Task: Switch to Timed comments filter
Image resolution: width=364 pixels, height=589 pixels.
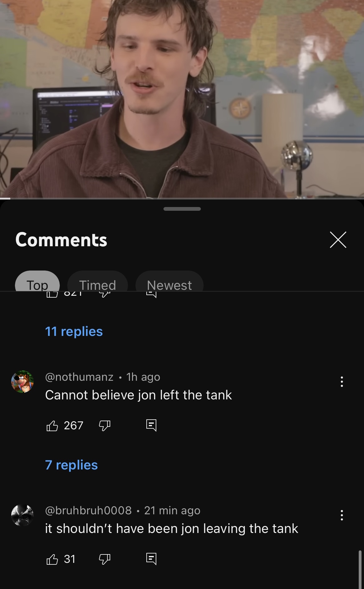Action: tap(97, 281)
